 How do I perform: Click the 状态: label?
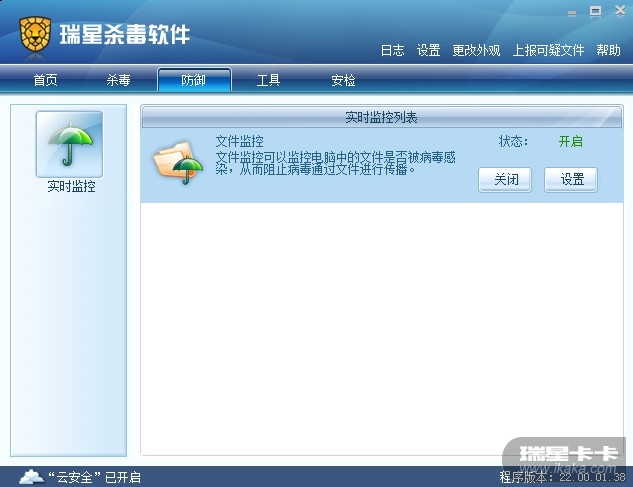pyautogui.click(x=514, y=141)
